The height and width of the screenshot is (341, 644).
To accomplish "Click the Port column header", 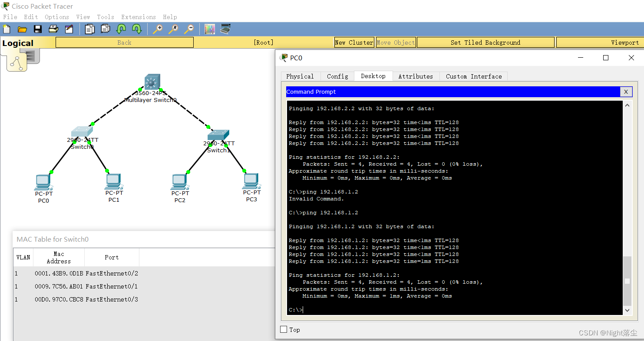I will coord(112,257).
